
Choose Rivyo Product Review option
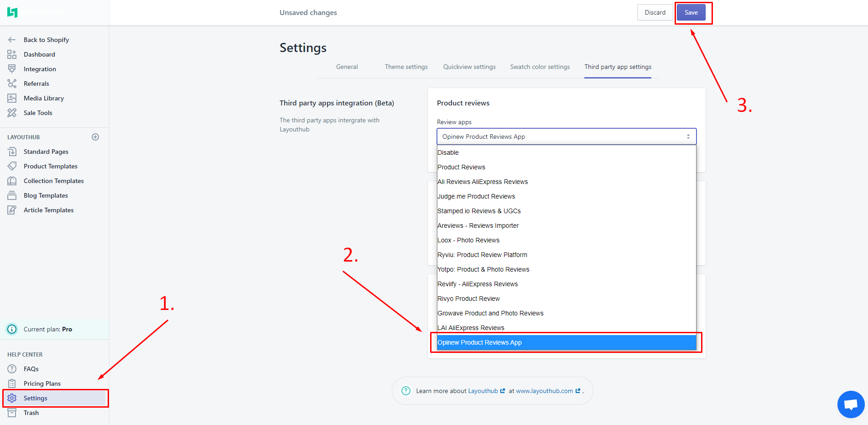pyautogui.click(x=567, y=299)
